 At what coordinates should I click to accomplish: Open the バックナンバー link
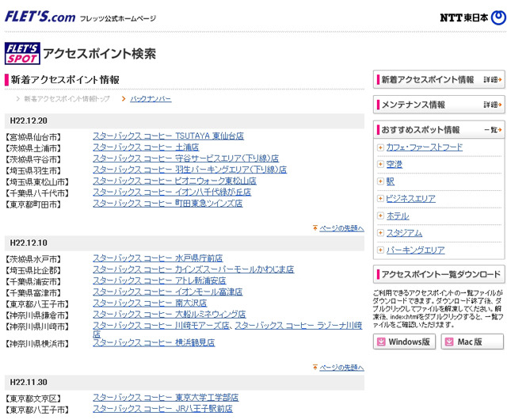pyautogui.click(x=151, y=99)
